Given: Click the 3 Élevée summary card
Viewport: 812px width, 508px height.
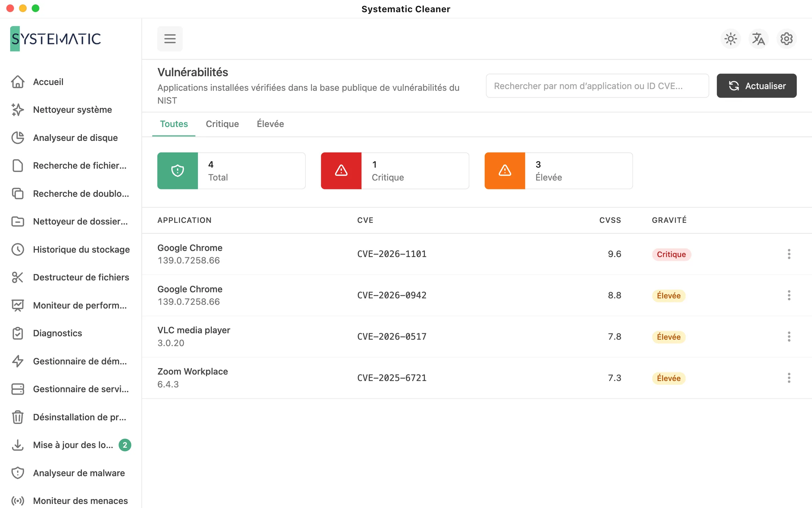Looking at the screenshot, I should (x=559, y=171).
